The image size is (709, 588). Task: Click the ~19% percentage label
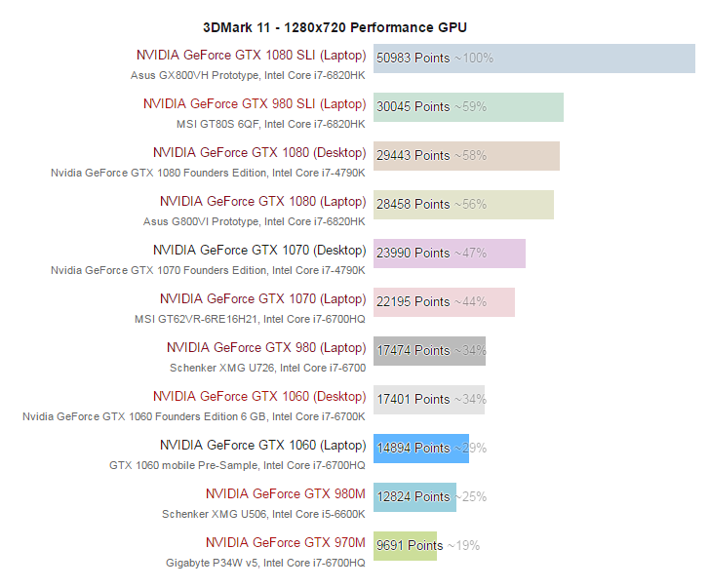(463, 546)
